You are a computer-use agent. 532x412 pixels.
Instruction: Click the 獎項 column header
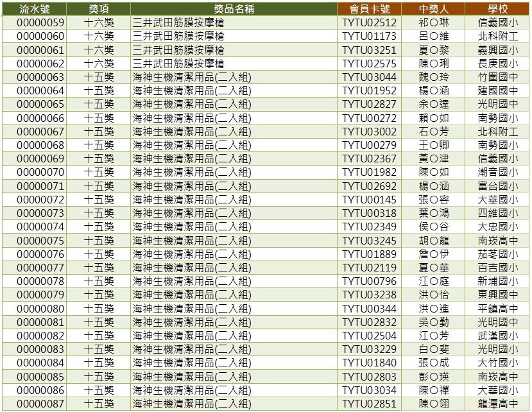(99, 9)
